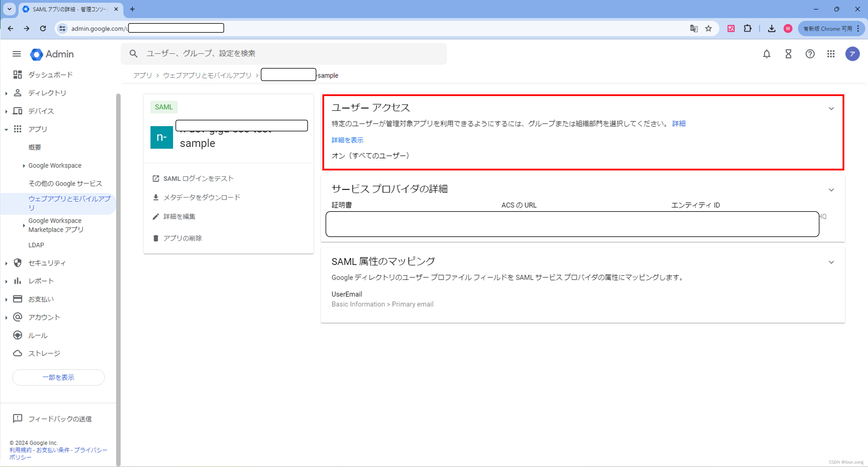Click the 詳細を表示 link
868x467 pixels.
click(347, 140)
